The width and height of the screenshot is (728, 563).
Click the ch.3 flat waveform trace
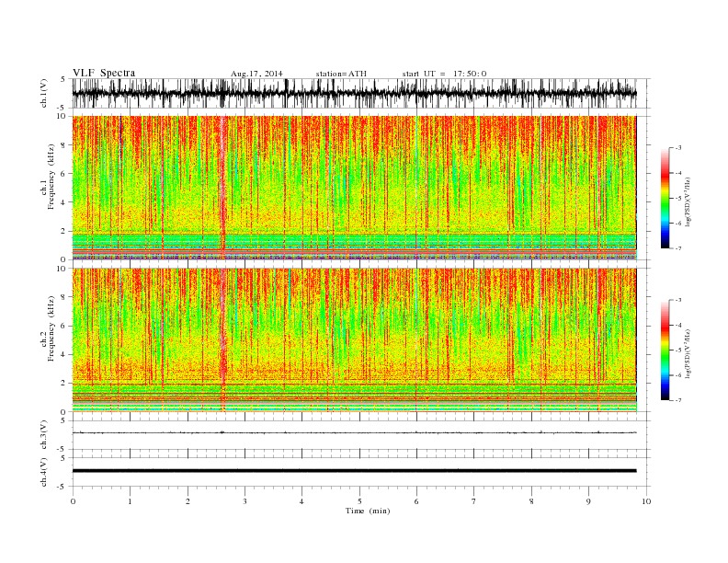tap(354, 432)
